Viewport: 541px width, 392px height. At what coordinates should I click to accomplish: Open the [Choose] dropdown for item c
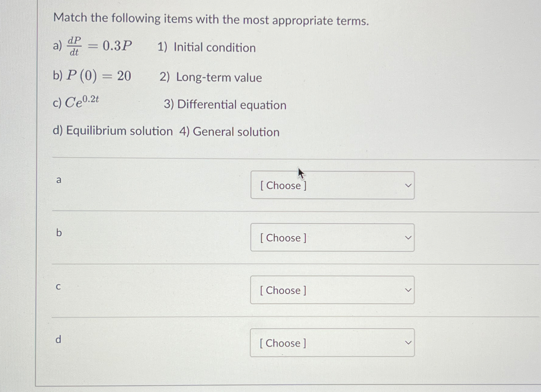click(x=332, y=290)
